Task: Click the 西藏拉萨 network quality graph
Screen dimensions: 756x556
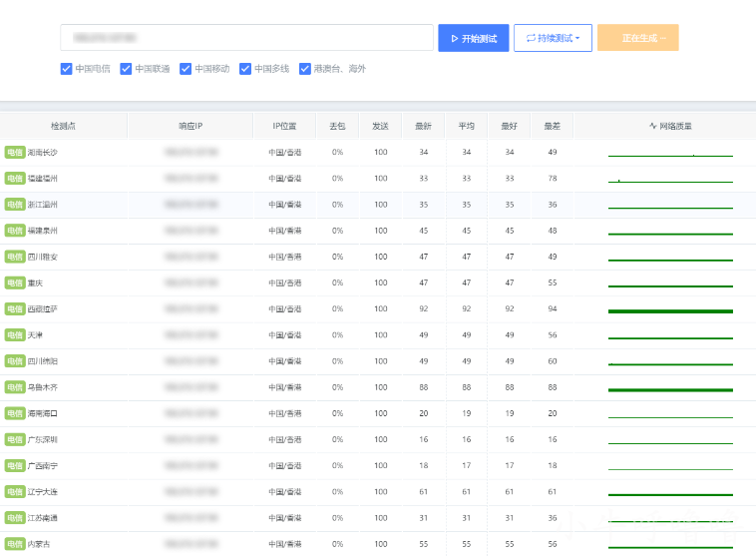Action: pos(670,311)
